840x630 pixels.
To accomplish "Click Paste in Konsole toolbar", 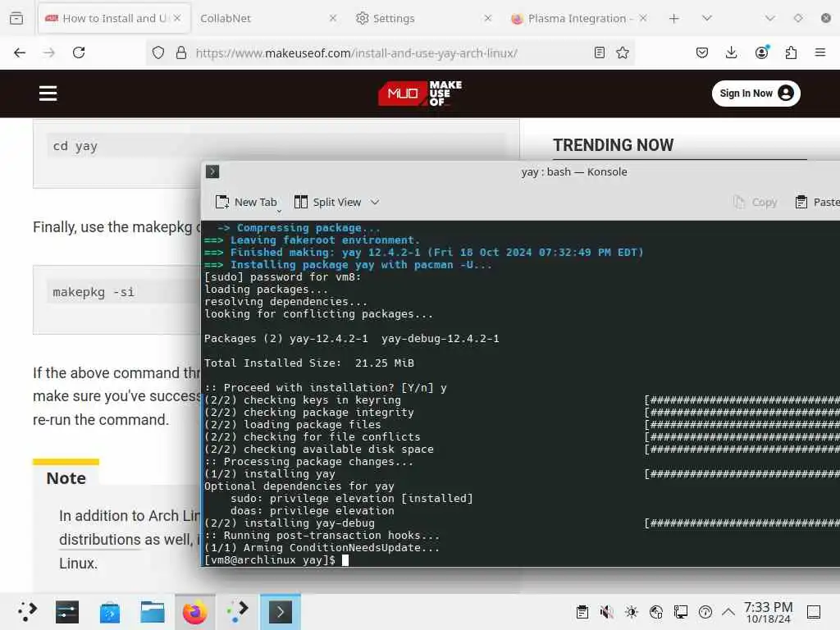I will click(x=817, y=202).
